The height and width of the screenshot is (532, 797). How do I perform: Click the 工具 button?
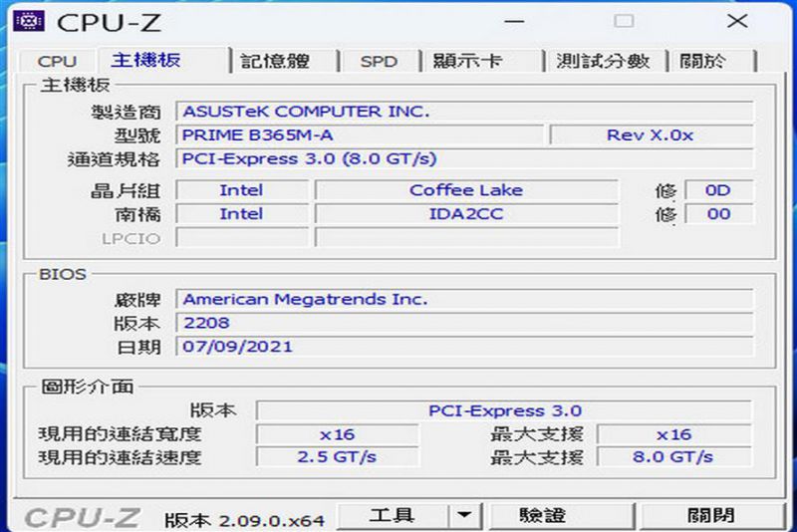pyautogui.click(x=392, y=516)
